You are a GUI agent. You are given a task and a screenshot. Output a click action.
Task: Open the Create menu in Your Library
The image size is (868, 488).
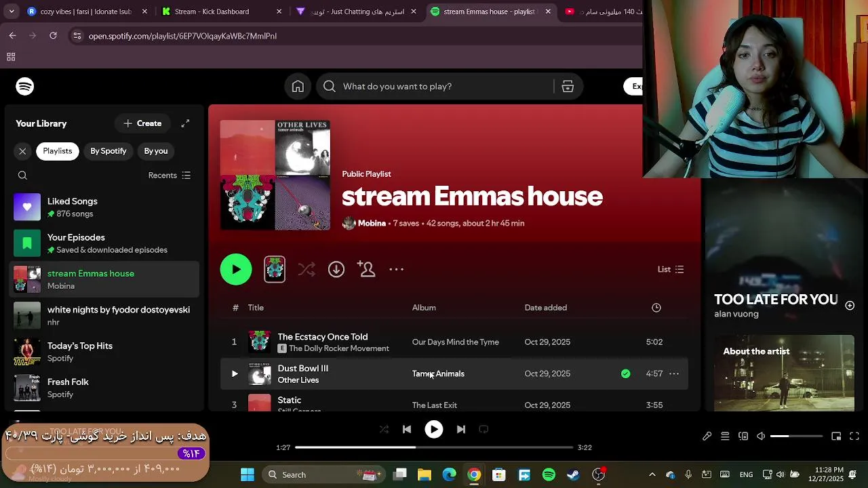coord(142,123)
